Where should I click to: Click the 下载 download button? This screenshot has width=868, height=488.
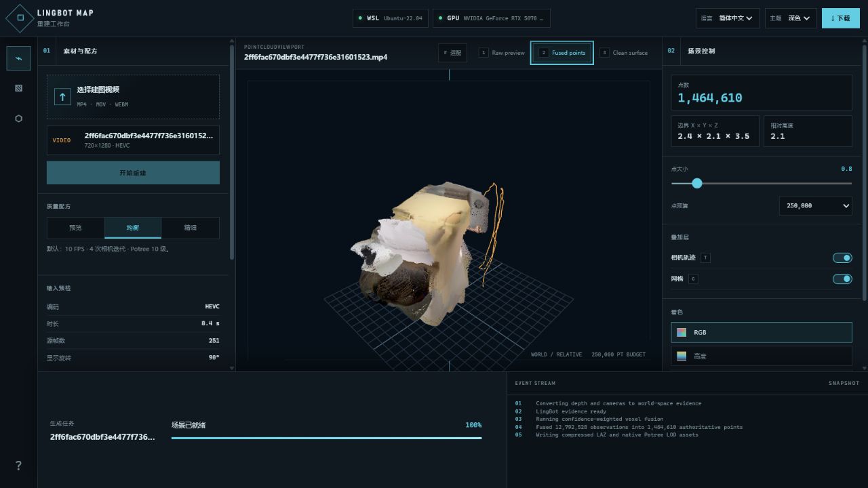pos(841,18)
